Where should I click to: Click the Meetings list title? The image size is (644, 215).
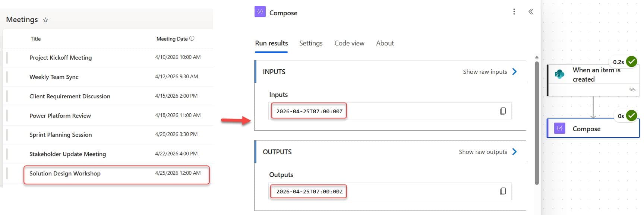22,19
